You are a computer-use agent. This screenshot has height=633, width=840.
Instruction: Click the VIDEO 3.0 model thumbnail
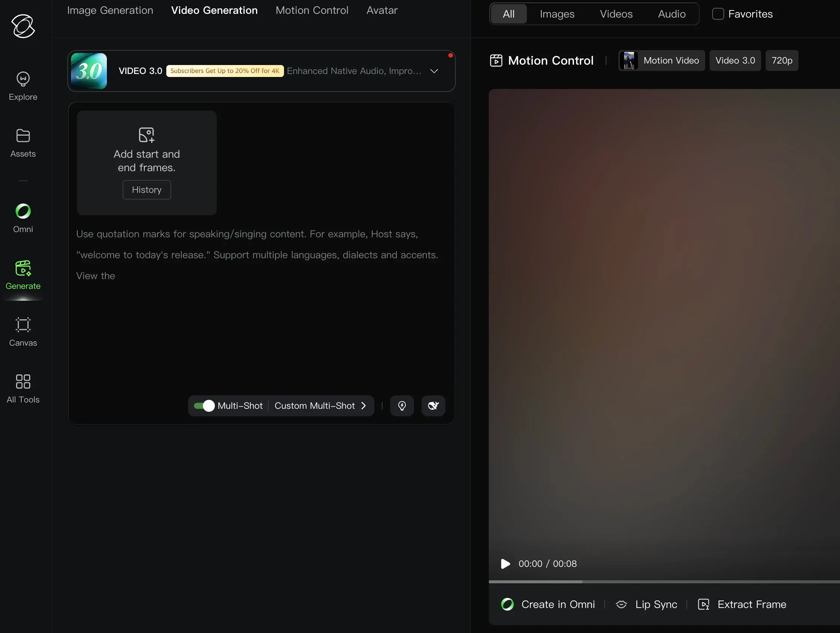pos(89,71)
